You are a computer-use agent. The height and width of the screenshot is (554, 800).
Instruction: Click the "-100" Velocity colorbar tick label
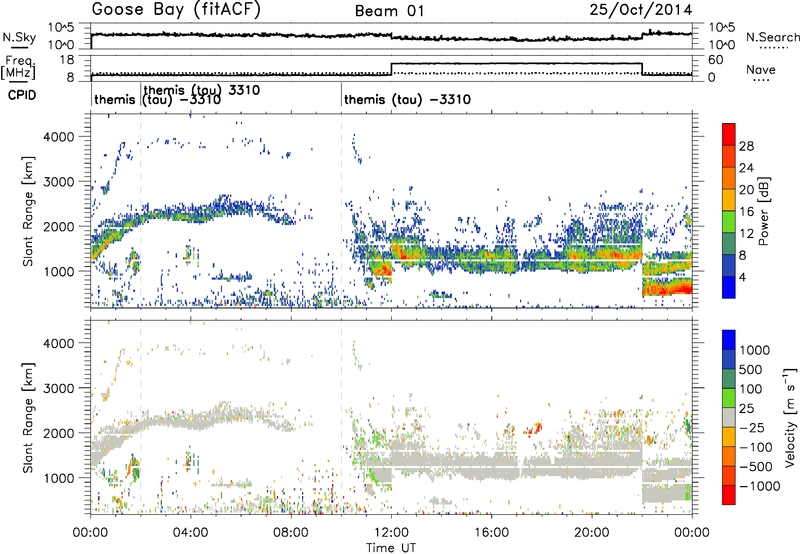click(756, 447)
